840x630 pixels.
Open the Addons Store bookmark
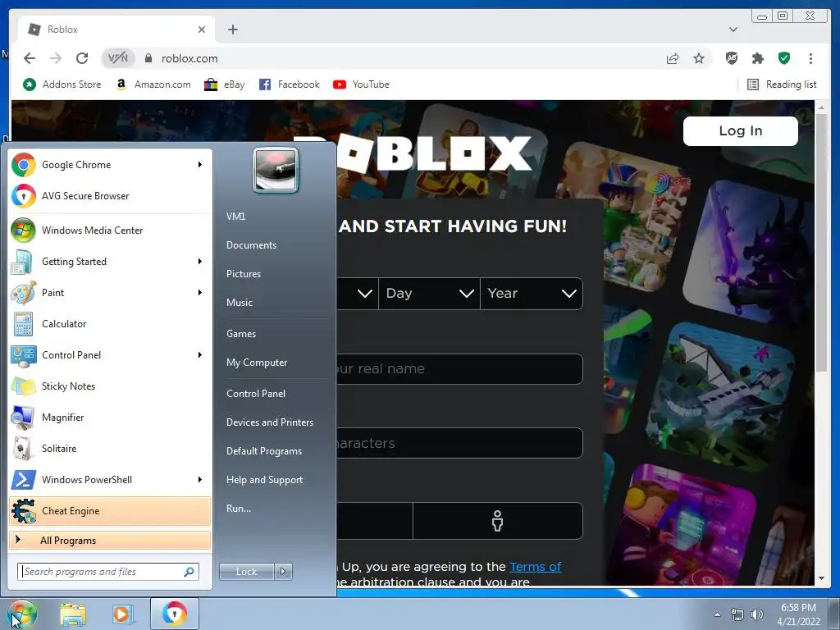pyautogui.click(x=62, y=84)
